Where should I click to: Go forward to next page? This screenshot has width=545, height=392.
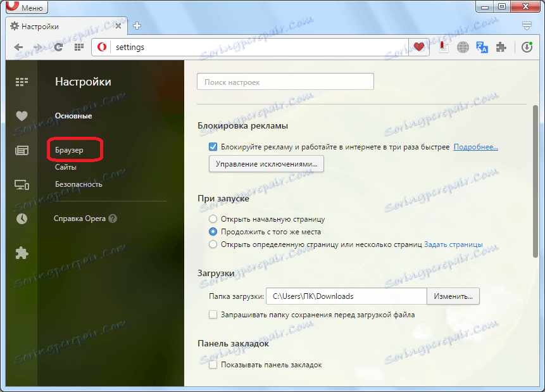click(38, 47)
